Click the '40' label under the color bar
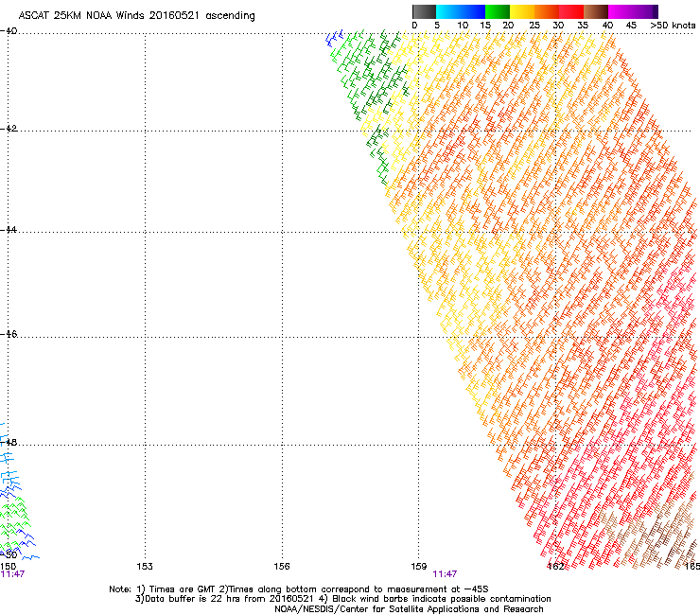Image resolution: width=700 pixels, height=615 pixels. click(607, 26)
